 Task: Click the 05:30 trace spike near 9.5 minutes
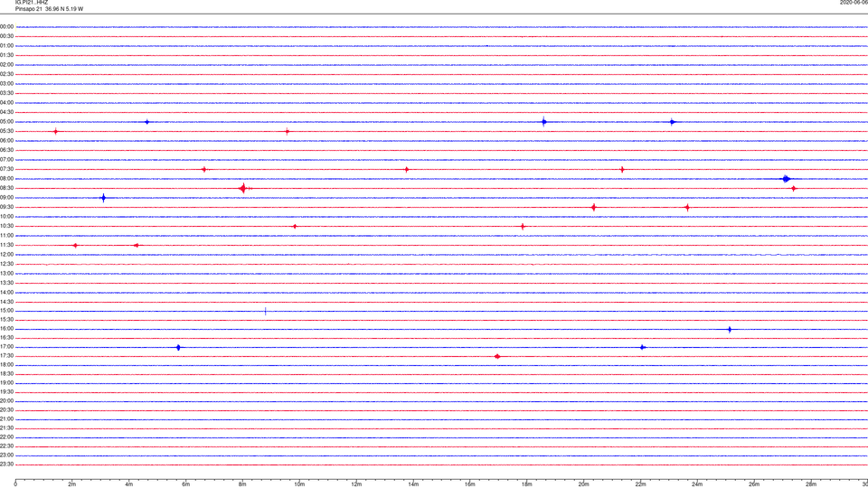point(287,132)
